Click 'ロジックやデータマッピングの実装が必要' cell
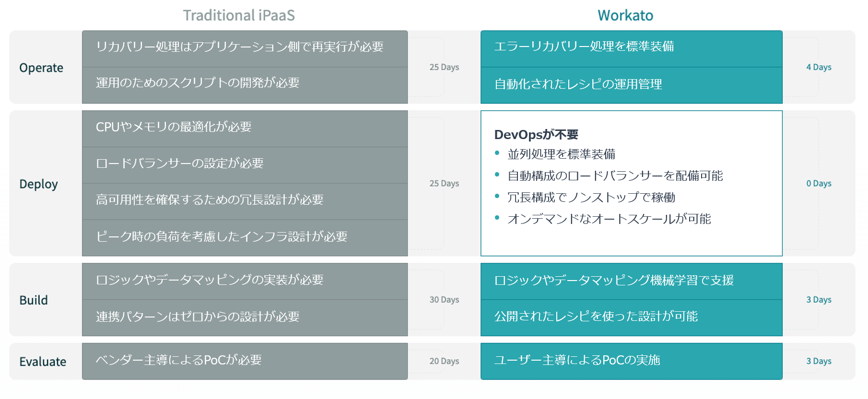868x399 pixels. tap(245, 282)
